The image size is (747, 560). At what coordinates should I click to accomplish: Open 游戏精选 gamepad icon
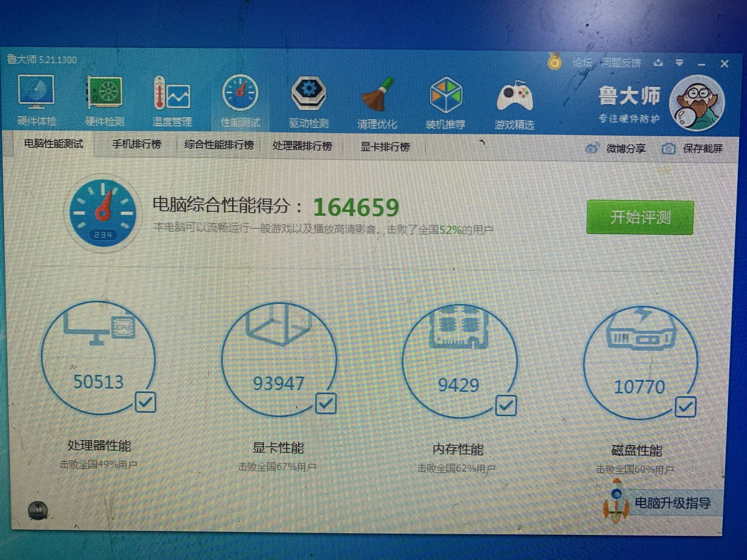click(x=514, y=97)
